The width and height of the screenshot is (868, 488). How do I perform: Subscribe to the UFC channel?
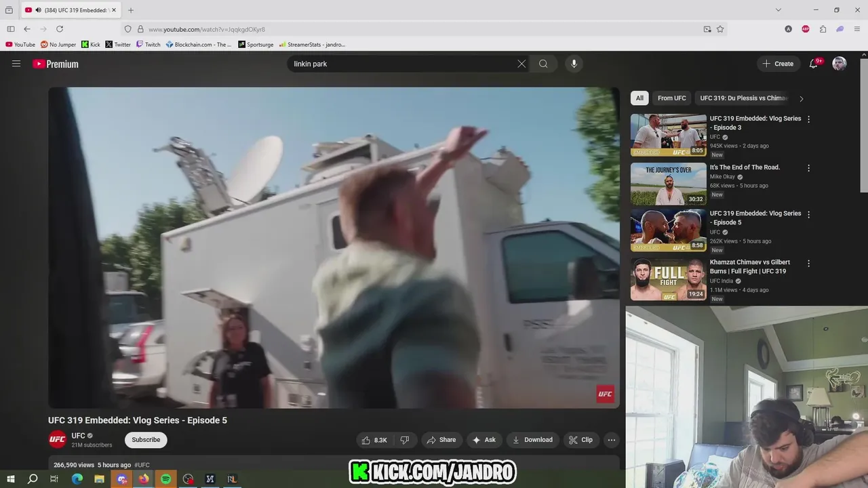point(146,440)
